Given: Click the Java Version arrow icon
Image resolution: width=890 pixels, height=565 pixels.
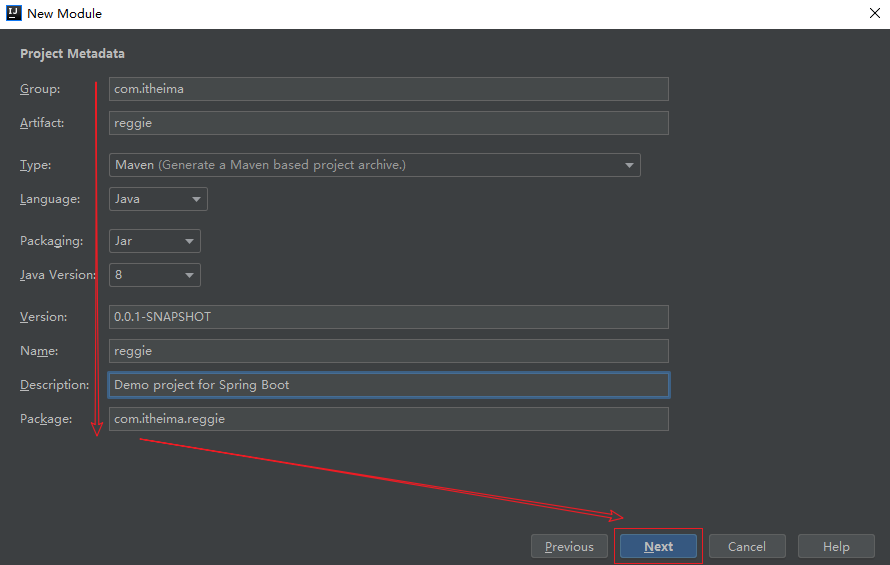Looking at the screenshot, I should pyautogui.click(x=188, y=275).
